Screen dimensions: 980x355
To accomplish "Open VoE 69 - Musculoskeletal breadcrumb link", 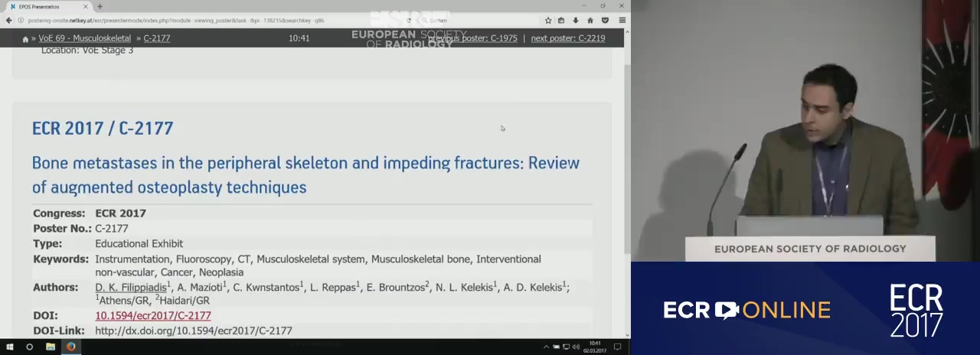I will 84,38.
